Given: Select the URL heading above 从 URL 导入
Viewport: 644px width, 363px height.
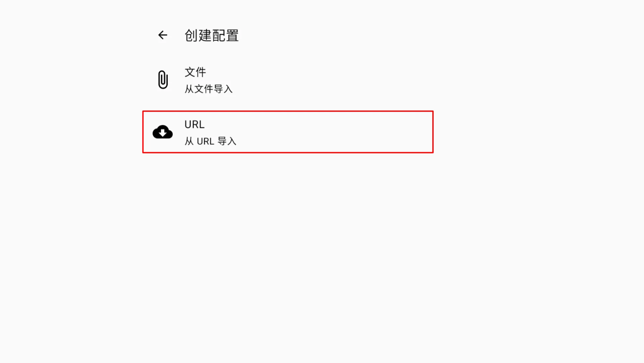Looking at the screenshot, I should coord(195,124).
